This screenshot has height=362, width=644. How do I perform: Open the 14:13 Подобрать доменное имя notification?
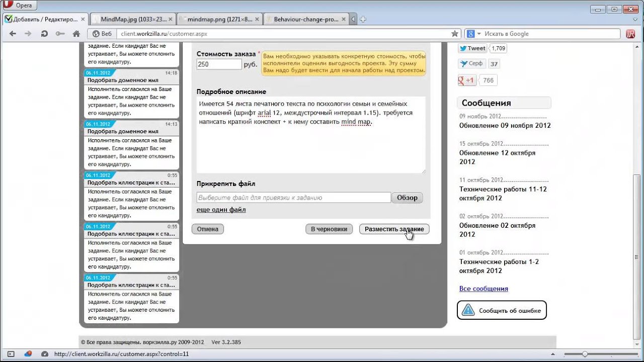(x=131, y=145)
